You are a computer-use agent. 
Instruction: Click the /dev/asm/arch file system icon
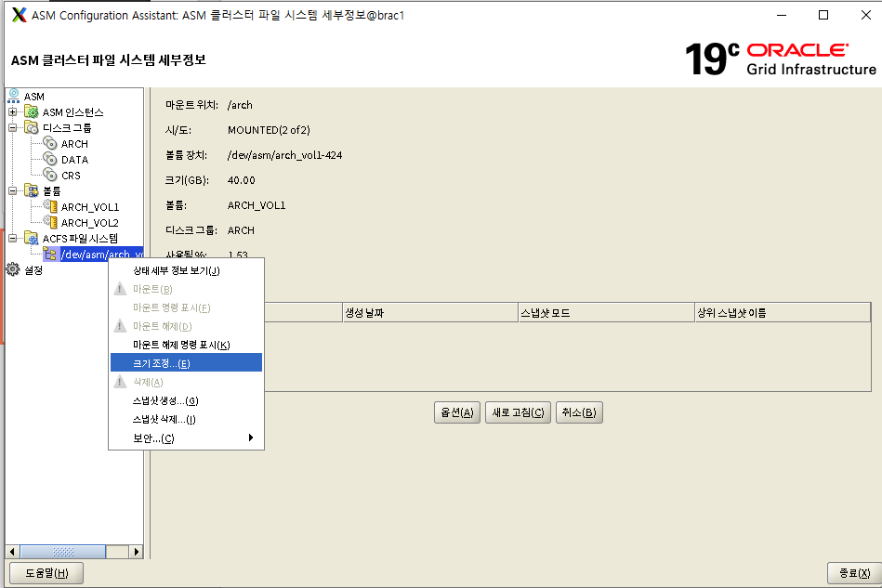click(x=50, y=255)
